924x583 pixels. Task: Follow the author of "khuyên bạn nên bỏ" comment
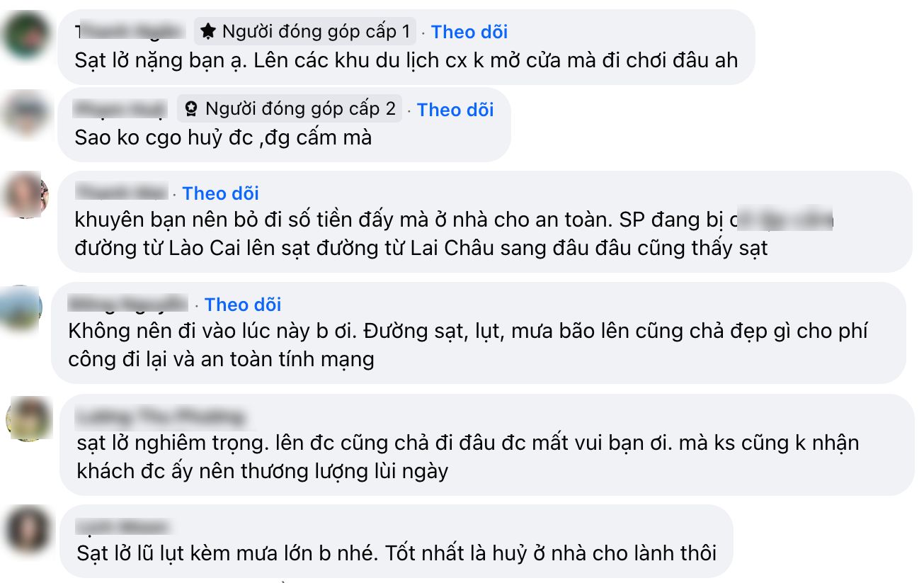click(220, 193)
